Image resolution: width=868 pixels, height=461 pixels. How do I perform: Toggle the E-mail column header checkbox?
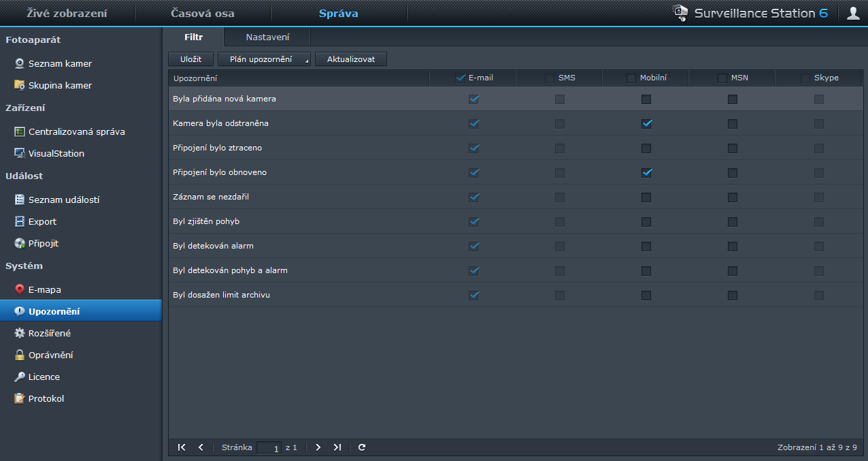click(x=461, y=78)
